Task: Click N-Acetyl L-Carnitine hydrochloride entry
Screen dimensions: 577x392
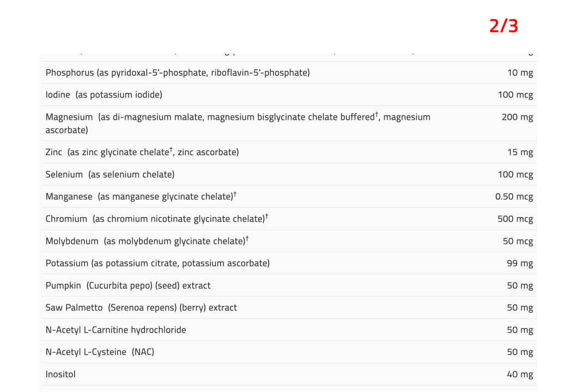Action: click(x=116, y=330)
